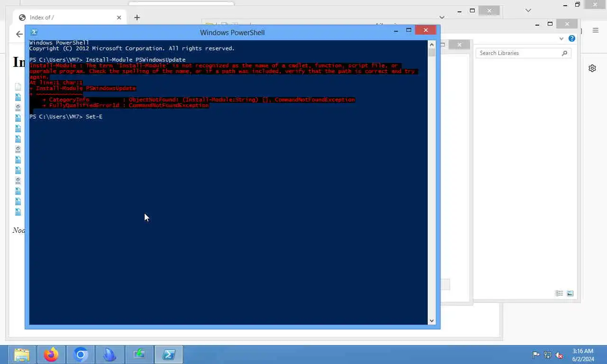This screenshot has height=364, width=607.
Task: Restore down the topmost background window
Action: (x=578, y=5)
